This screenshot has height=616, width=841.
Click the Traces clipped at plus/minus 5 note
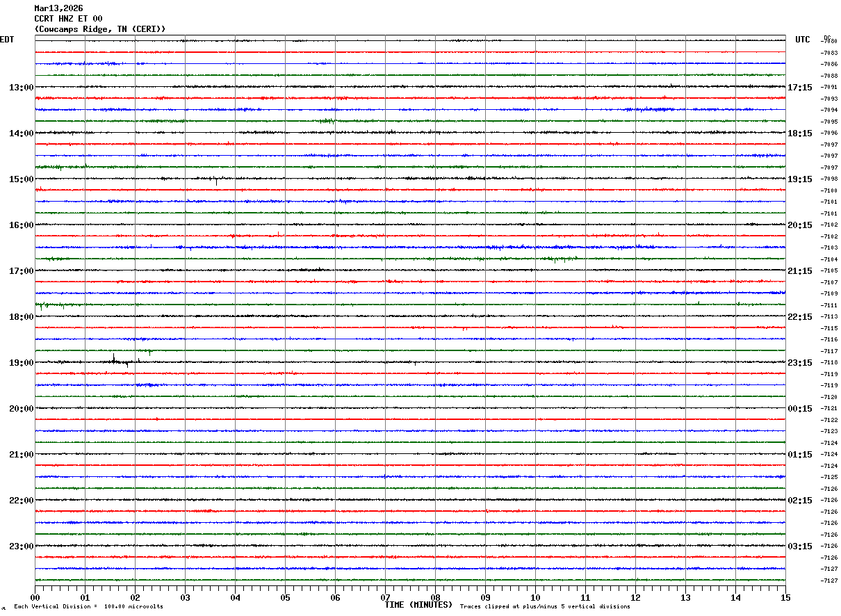pyautogui.click(x=545, y=607)
